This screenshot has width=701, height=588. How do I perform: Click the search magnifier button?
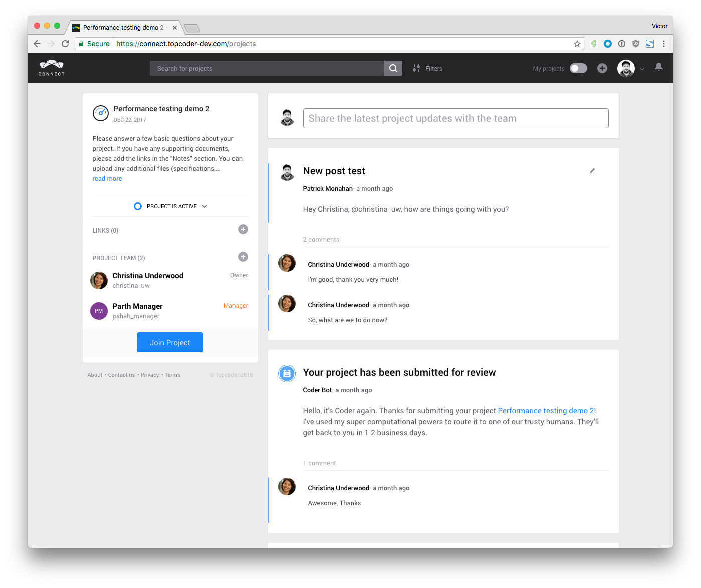[393, 68]
